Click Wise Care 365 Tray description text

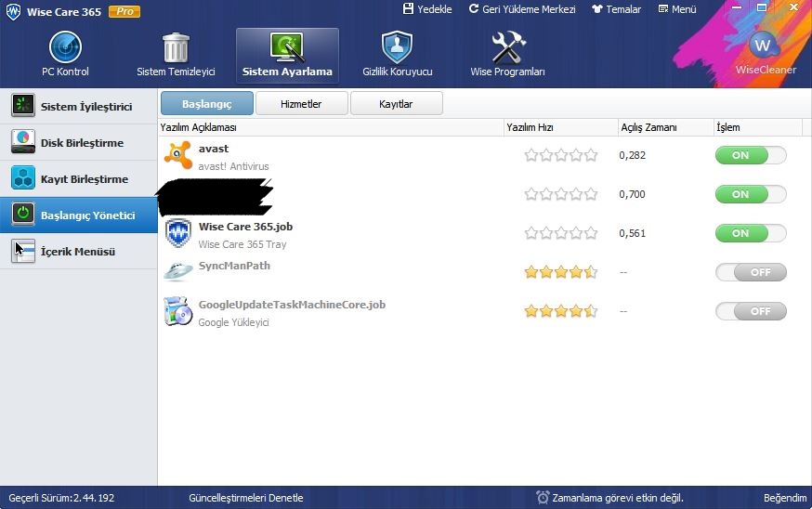tap(242, 244)
